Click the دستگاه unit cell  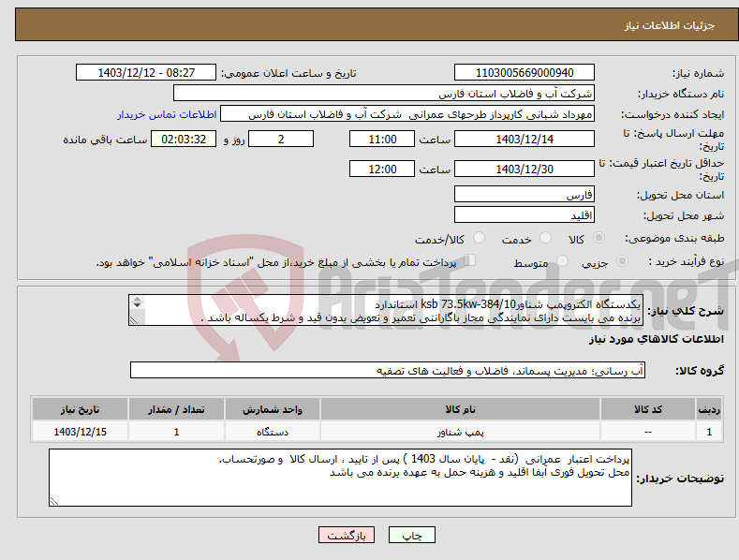pyautogui.click(x=273, y=432)
